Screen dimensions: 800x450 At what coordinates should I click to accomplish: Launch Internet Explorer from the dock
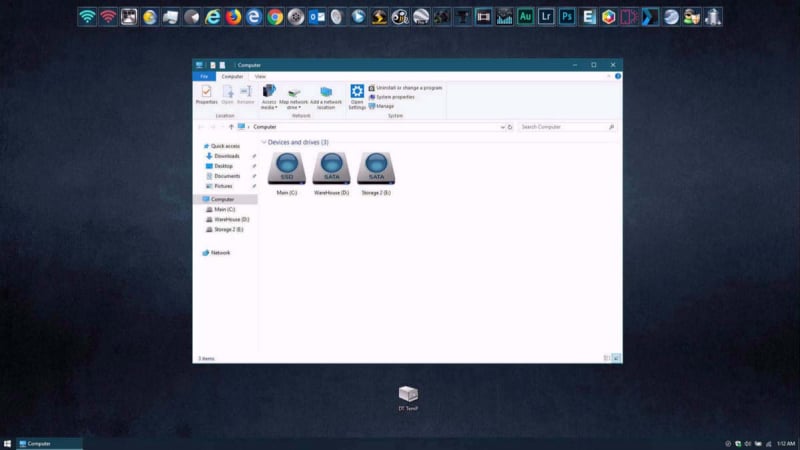[x=213, y=17]
